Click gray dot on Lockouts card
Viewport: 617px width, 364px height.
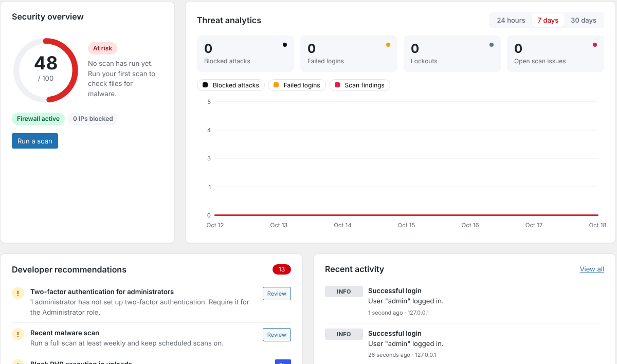492,45
